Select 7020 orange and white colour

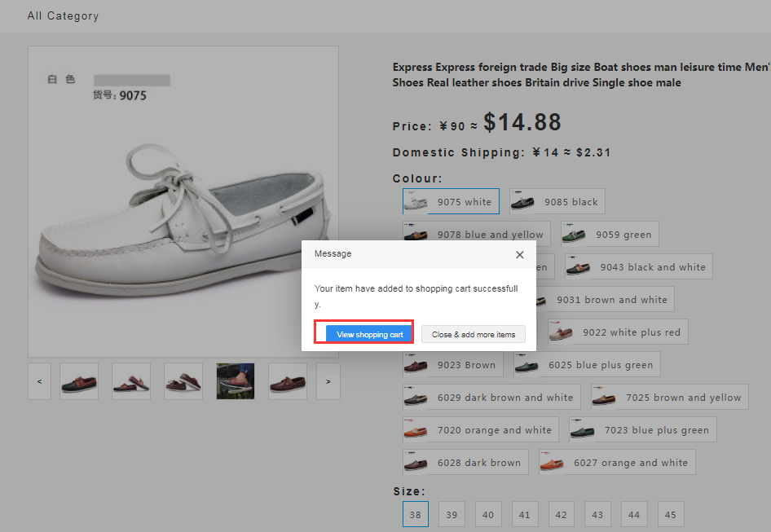pos(480,429)
